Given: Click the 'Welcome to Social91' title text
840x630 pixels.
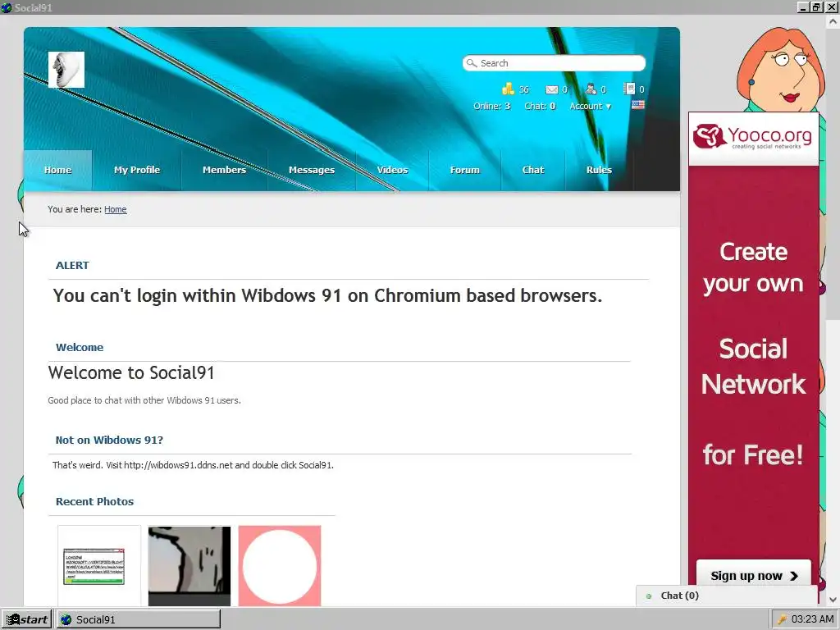Looking at the screenshot, I should coord(131,372).
